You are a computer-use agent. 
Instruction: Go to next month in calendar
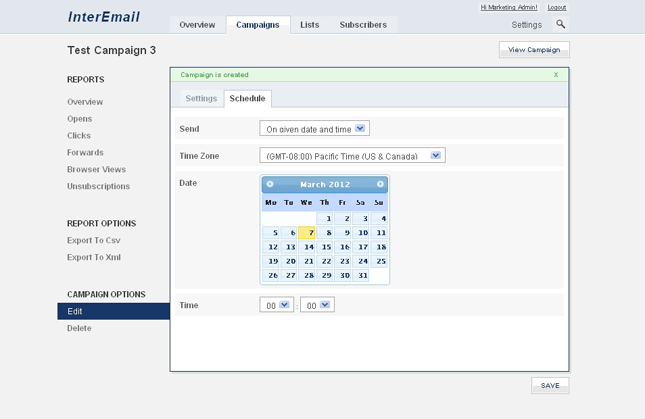click(380, 184)
